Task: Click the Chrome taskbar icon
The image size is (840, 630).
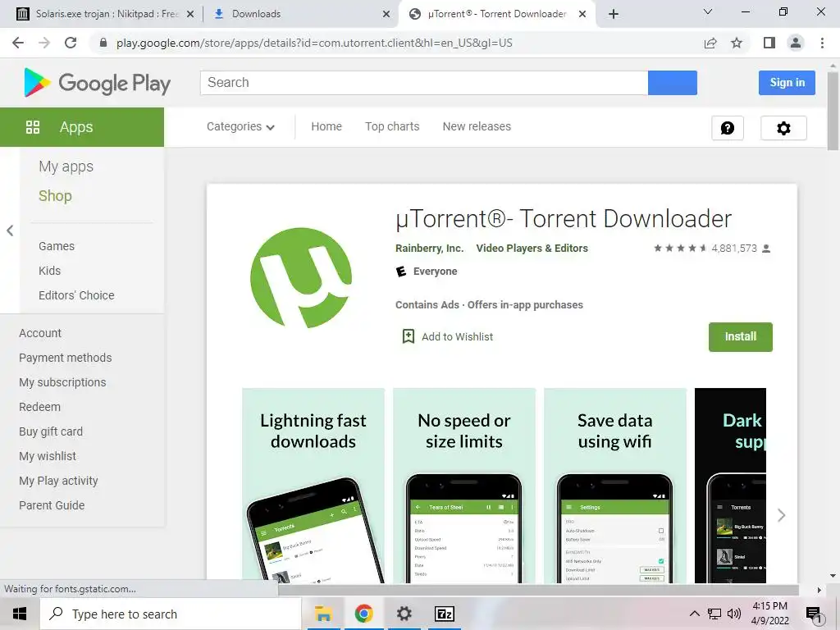Action: click(x=363, y=614)
